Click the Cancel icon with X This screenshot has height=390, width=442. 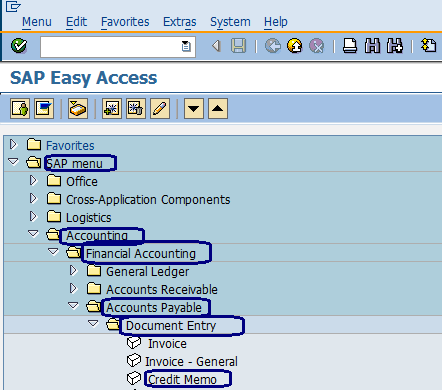click(316, 46)
